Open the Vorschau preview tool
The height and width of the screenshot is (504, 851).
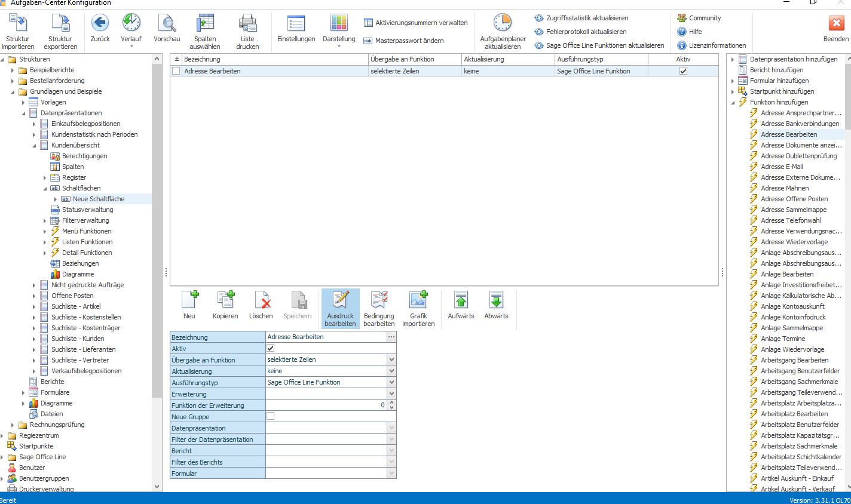click(x=167, y=23)
